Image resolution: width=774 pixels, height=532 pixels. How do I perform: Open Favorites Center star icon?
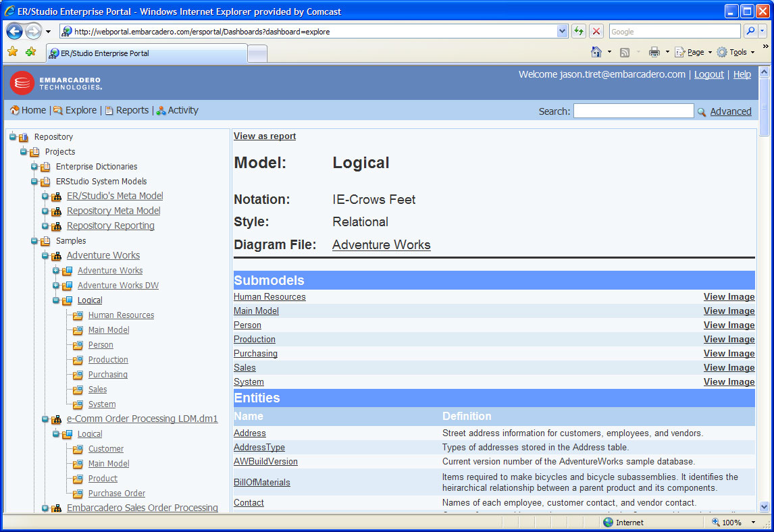(x=12, y=52)
